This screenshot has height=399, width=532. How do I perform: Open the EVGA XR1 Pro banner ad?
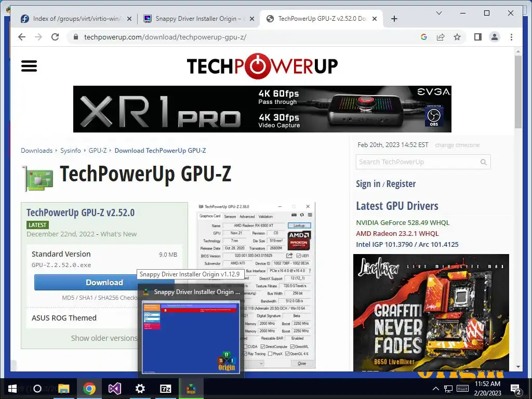pyautogui.click(x=262, y=109)
